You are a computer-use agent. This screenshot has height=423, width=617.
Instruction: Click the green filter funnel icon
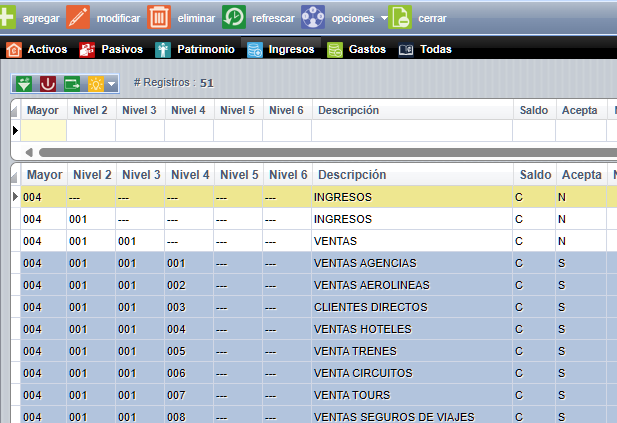coord(25,84)
